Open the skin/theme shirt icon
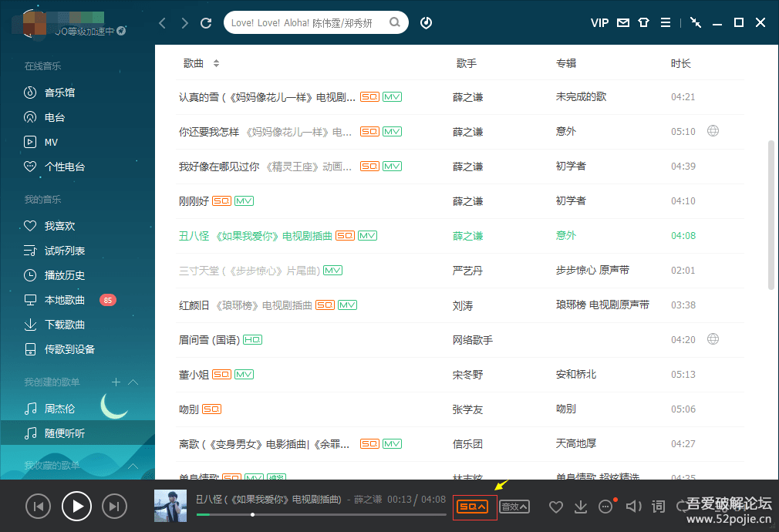Image resolution: width=779 pixels, height=532 pixels. coord(643,22)
